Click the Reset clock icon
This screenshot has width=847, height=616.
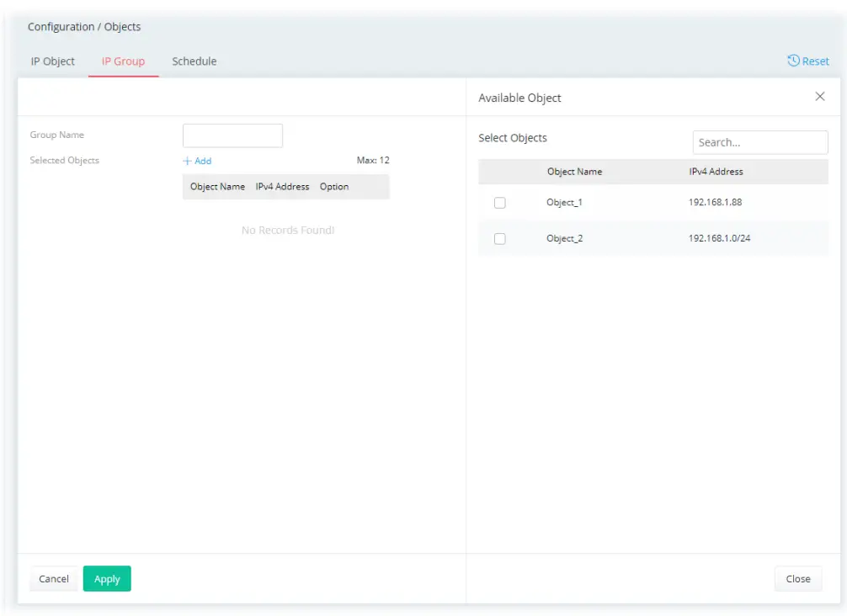[x=793, y=61]
